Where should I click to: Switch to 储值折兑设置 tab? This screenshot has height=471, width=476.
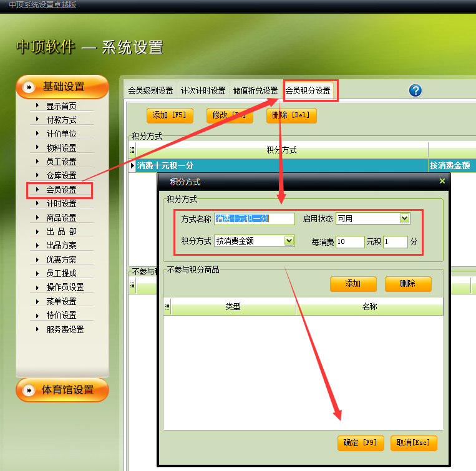click(x=256, y=90)
